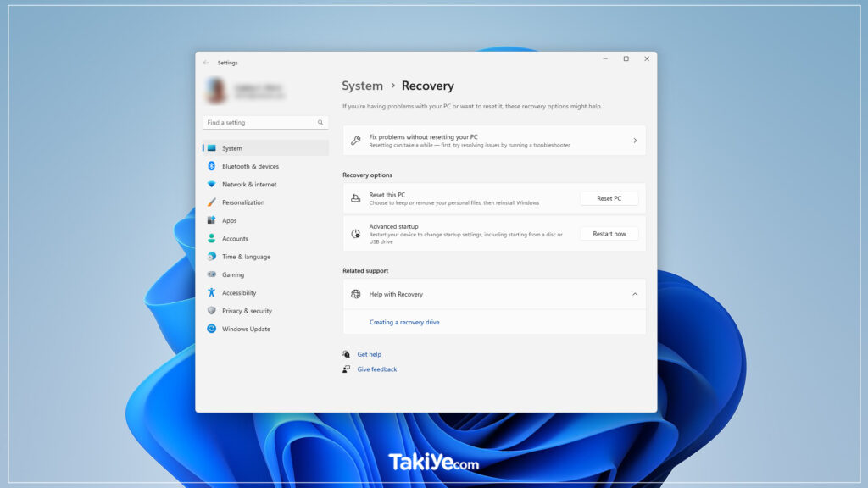Go to Gaming settings
This screenshot has width=868, height=488.
265,274
